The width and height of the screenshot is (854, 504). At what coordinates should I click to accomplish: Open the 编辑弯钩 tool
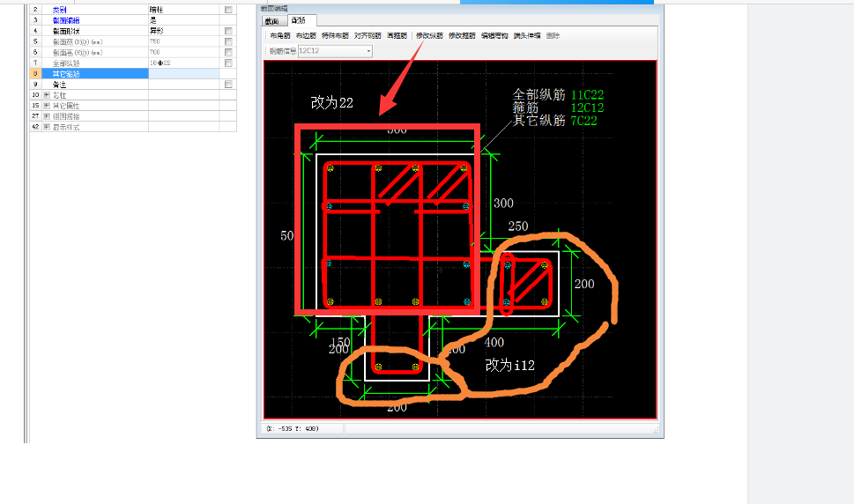tap(494, 36)
